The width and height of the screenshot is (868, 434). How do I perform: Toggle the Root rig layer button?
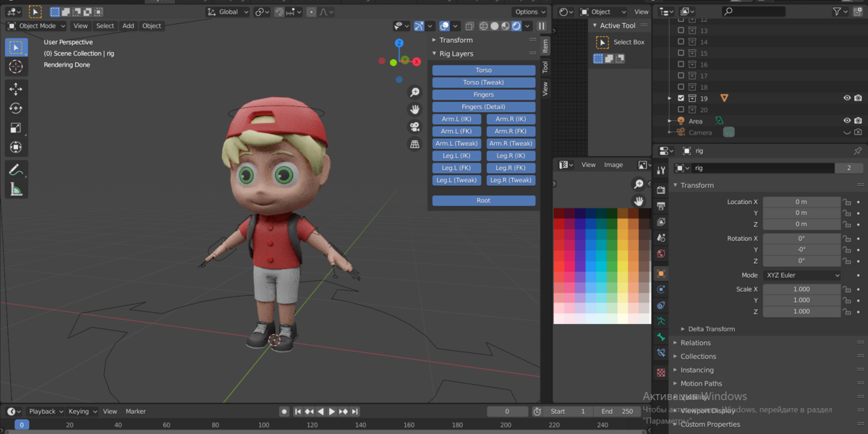484,200
